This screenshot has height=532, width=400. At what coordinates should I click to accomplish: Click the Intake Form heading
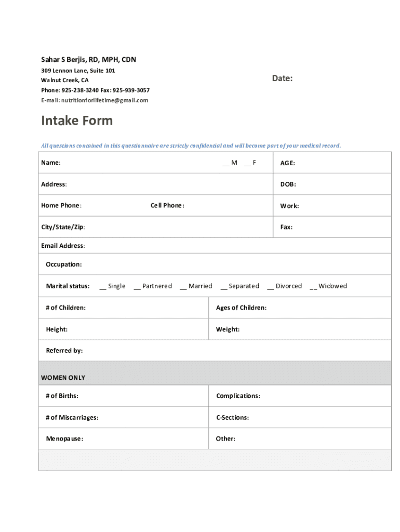pos(77,121)
